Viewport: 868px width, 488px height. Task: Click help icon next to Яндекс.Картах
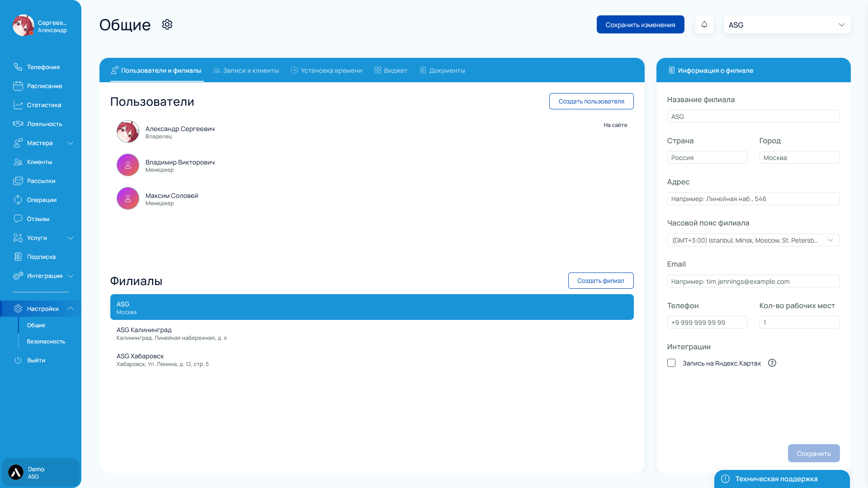772,363
